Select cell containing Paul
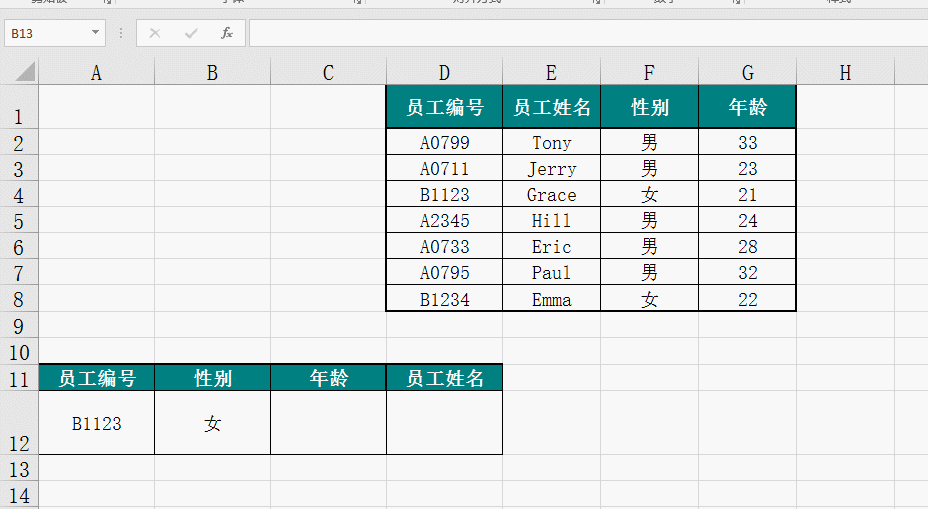 point(552,272)
